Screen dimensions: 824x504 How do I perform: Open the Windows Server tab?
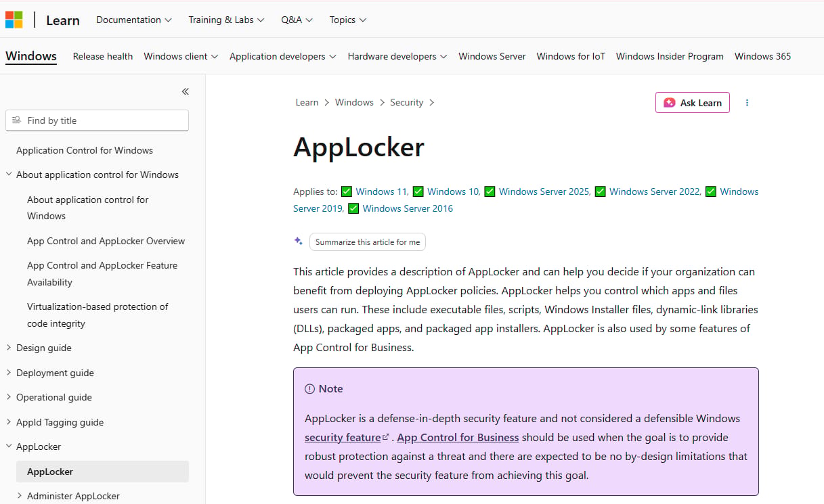click(x=492, y=56)
